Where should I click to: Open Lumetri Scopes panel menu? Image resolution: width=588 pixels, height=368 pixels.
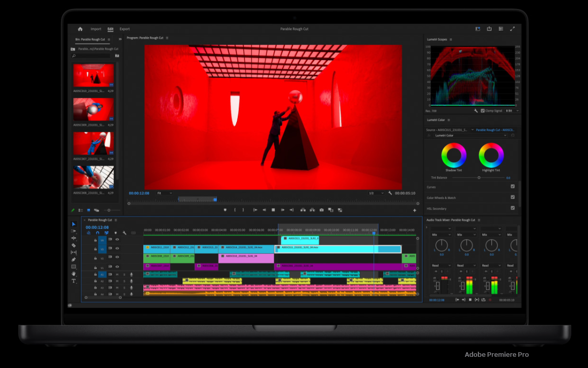[451, 39]
